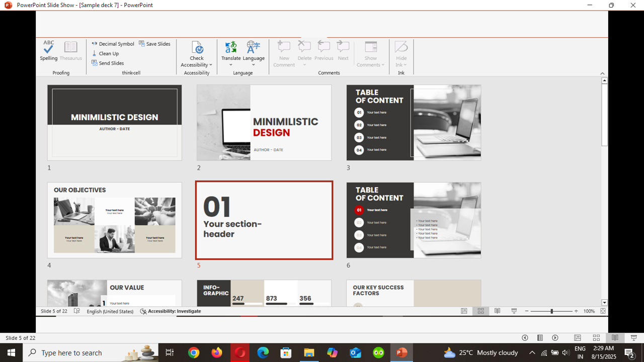Click Slide Sorter icon in bottom bar

pyautogui.click(x=596, y=338)
